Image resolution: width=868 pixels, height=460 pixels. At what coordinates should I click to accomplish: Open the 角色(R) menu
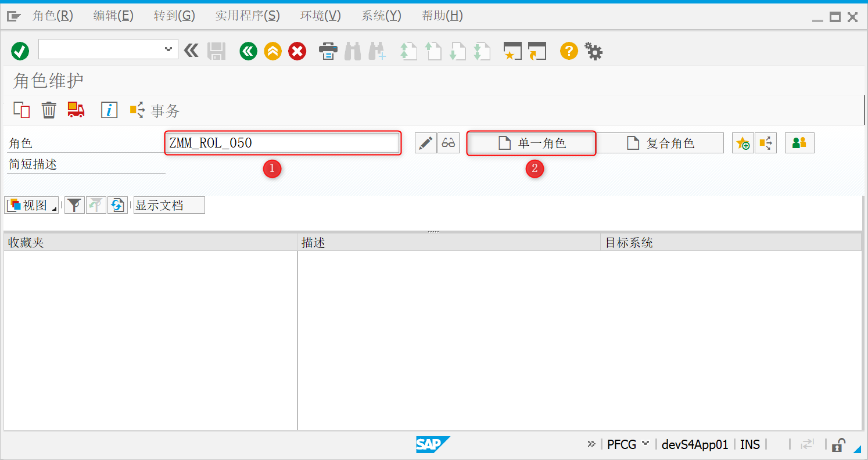pos(53,15)
